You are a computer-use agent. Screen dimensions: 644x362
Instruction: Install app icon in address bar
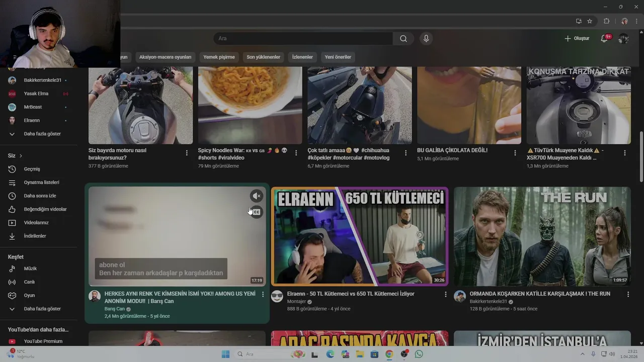[579, 21]
